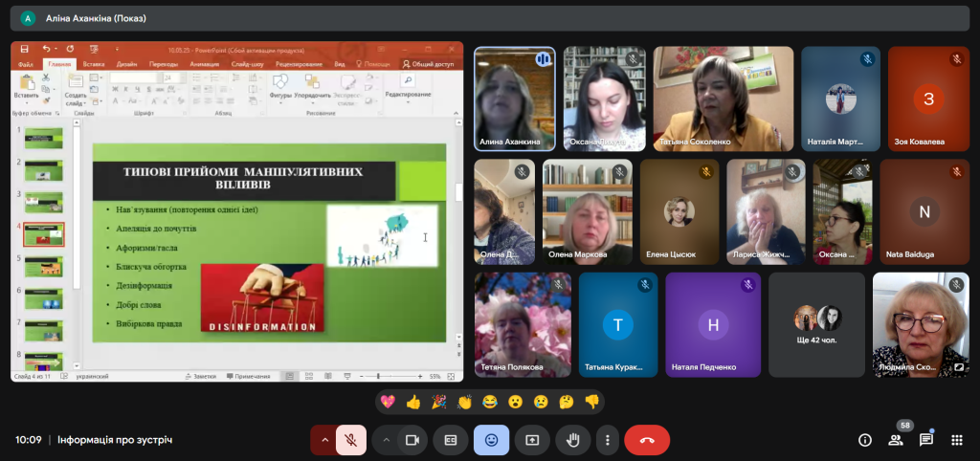Send the thumbs down reaction
This screenshot has width=980, height=461.
tap(591, 402)
